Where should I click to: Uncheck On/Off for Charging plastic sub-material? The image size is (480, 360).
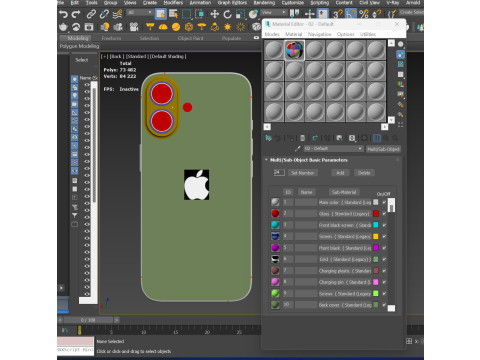(384, 271)
